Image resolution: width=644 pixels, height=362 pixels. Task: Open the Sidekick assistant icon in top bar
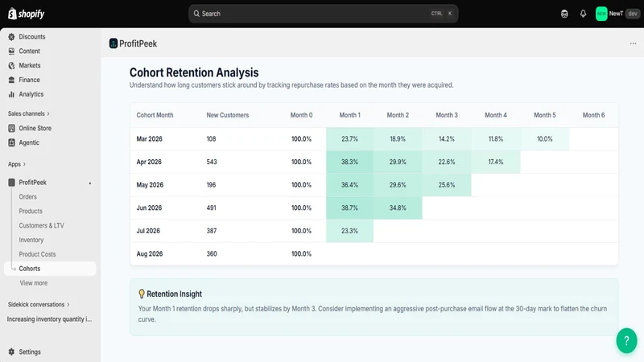pos(564,14)
